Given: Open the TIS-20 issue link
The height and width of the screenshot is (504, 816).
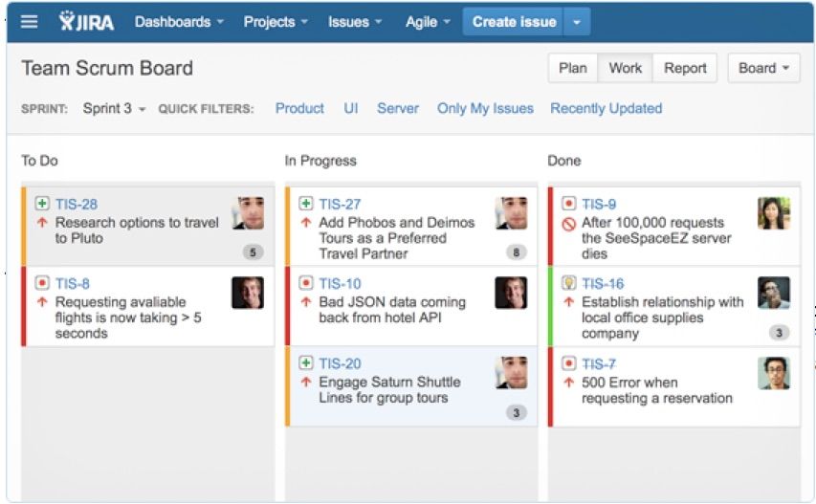Looking at the screenshot, I should (x=340, y=363).
